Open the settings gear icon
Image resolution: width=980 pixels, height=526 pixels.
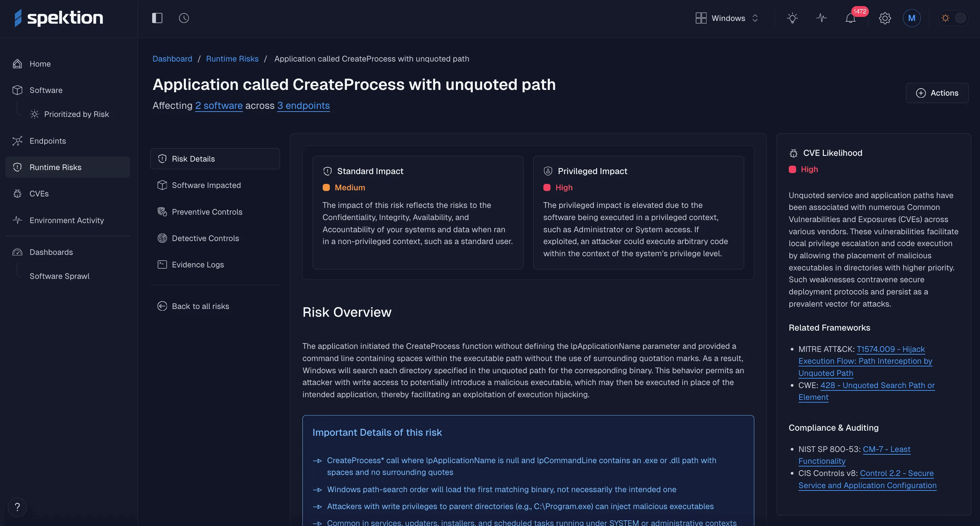(884, 18)
